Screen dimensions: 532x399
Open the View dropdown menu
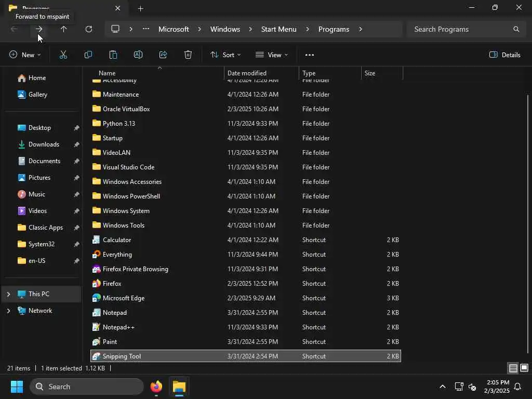point(271,55)
